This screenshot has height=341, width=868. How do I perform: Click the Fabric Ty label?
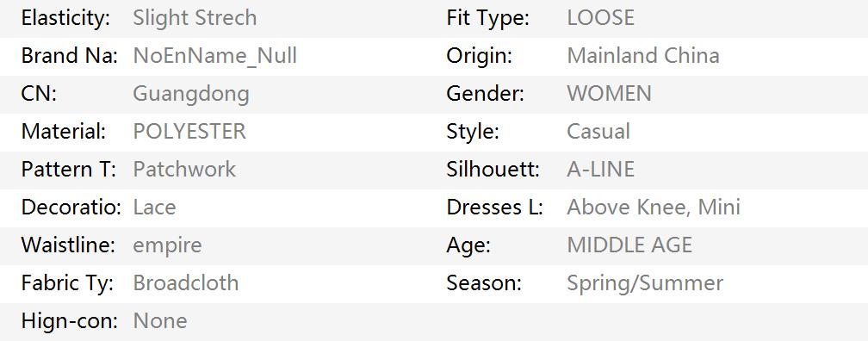click(x=67, y=283)
